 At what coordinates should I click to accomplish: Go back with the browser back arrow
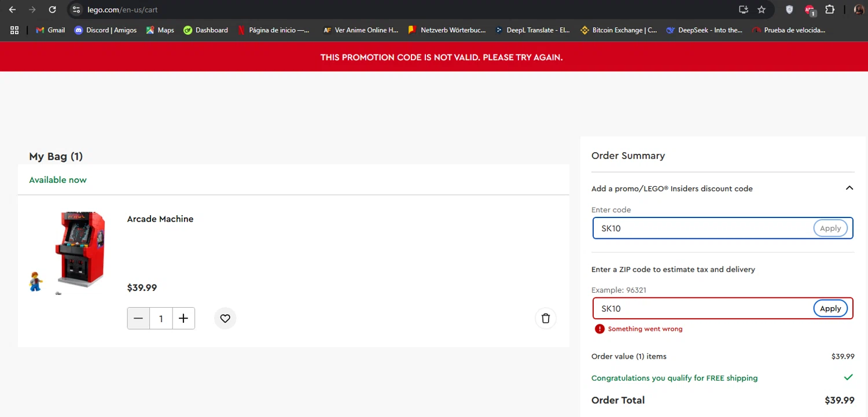12,10
